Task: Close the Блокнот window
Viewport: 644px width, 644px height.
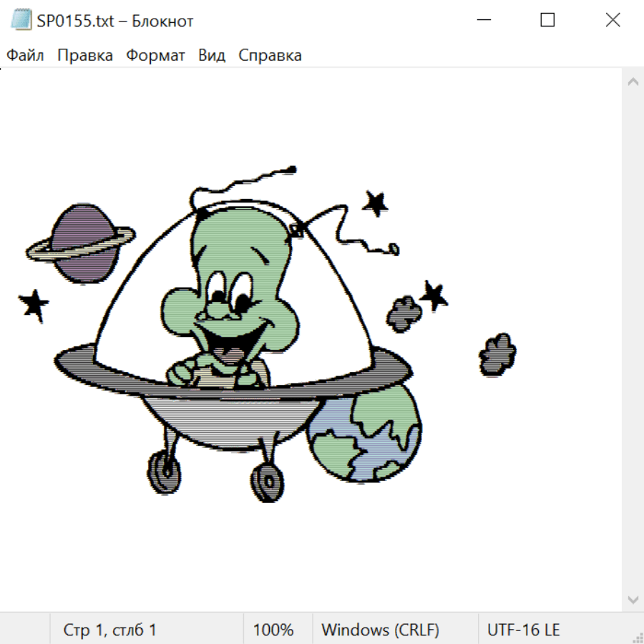Action: tap(613, 21)
